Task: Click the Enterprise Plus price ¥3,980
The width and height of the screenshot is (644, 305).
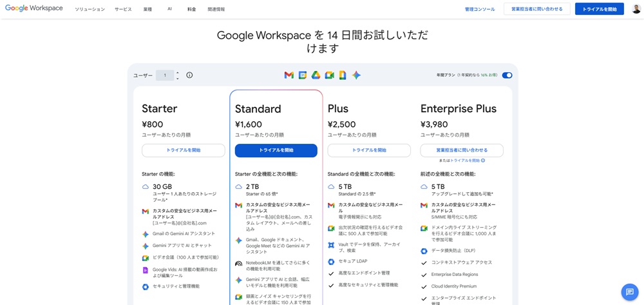Action: (434, 124)
